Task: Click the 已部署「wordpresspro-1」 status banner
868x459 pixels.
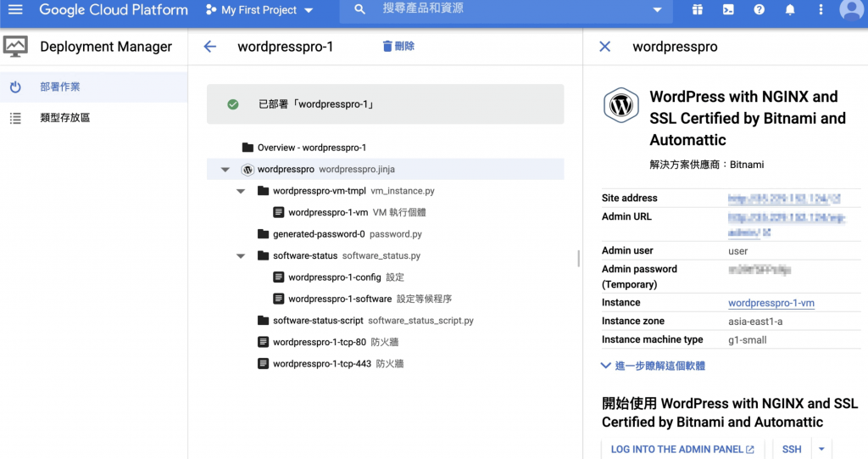Action: pyautogui.click(x=386, y=104)
